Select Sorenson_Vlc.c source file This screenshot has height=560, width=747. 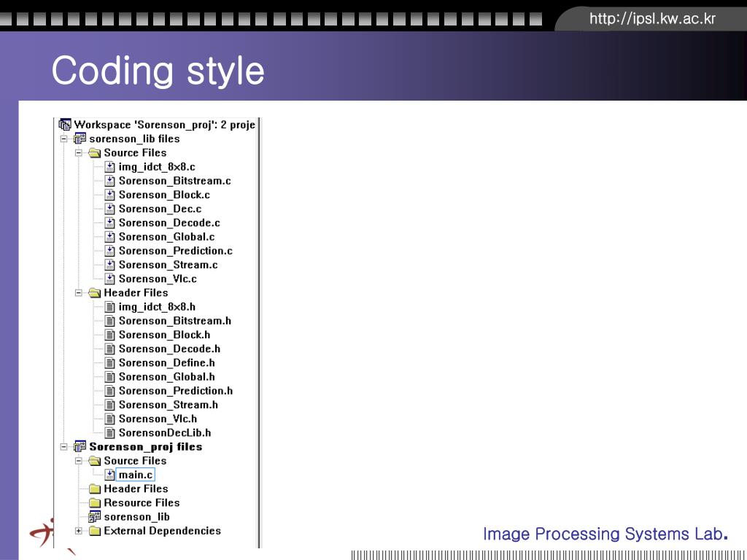[x=158, y=279]
